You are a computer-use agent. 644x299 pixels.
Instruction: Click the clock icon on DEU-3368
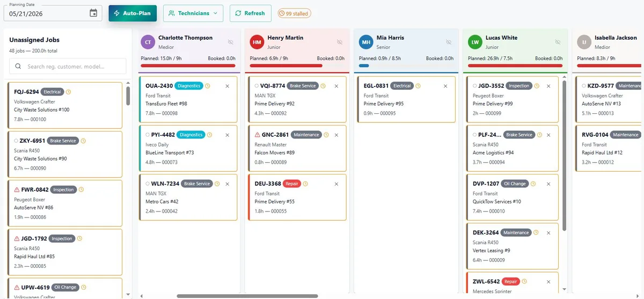pyautogui.click(x=305, y=184)
